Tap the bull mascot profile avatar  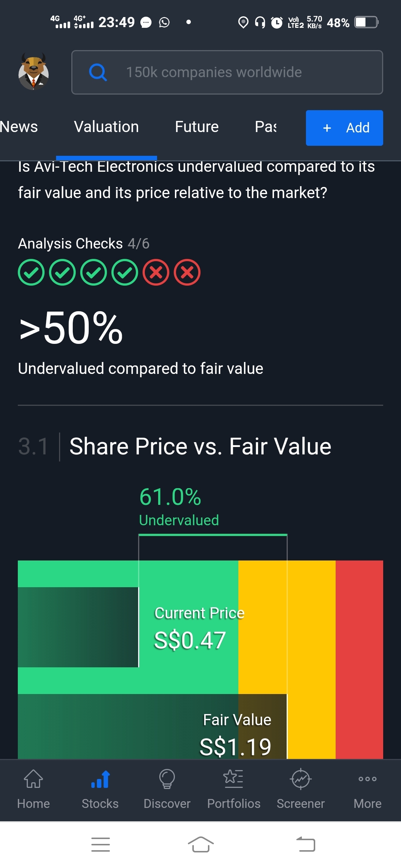coord(33,72)
